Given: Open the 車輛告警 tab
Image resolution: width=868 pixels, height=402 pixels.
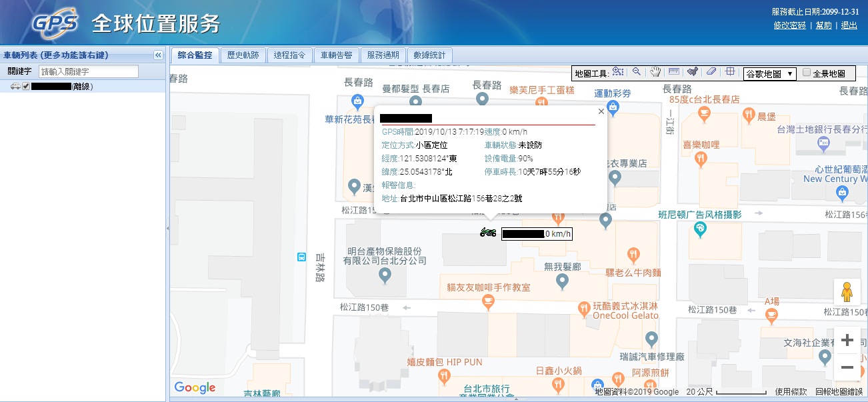Looking at the screenshot, I should [337, 55].
